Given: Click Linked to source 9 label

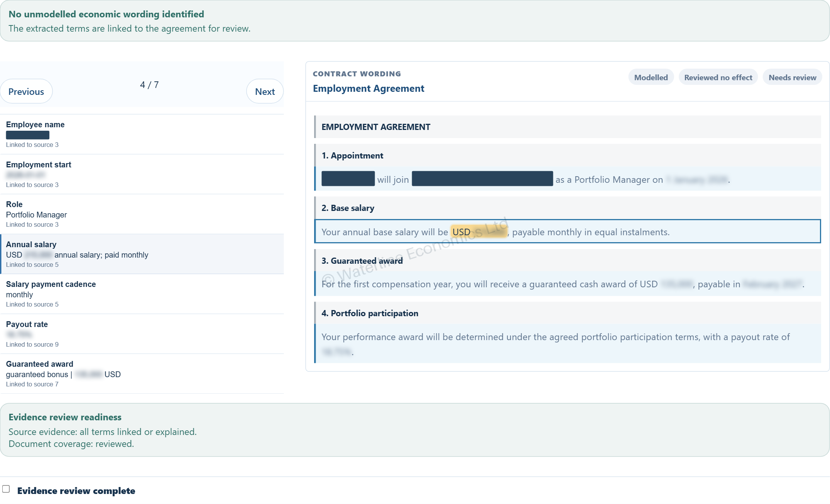Looking at the screenshot, I should pos(32,344).
